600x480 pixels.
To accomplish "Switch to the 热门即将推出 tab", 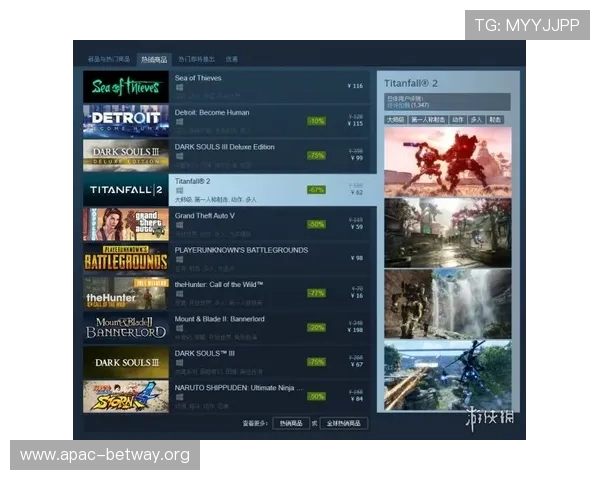I will [196, 59].
